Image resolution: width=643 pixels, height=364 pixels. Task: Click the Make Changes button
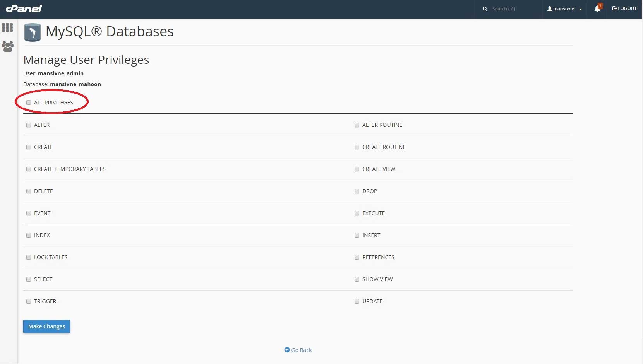tap(46, 326)
